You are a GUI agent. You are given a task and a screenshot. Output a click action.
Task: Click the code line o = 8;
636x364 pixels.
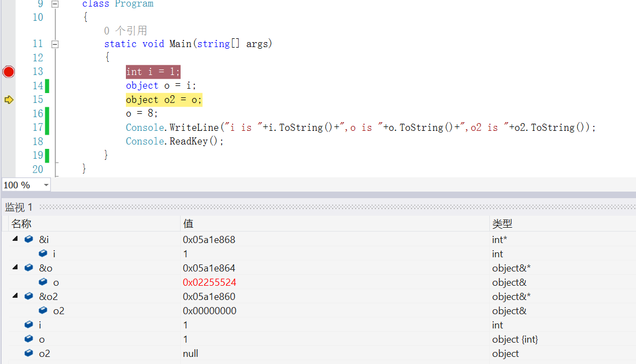coord(142,113)
